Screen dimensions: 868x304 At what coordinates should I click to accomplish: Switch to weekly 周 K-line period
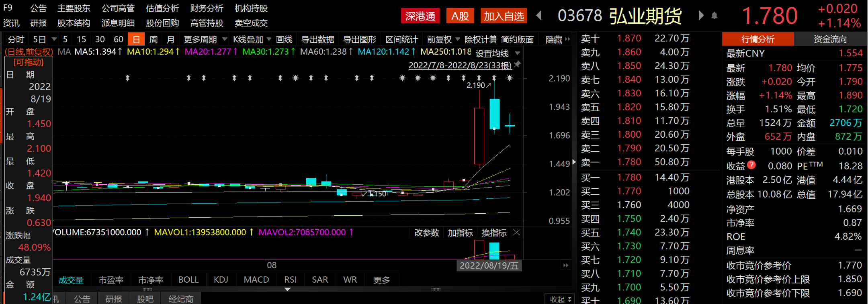click(153, 39)
